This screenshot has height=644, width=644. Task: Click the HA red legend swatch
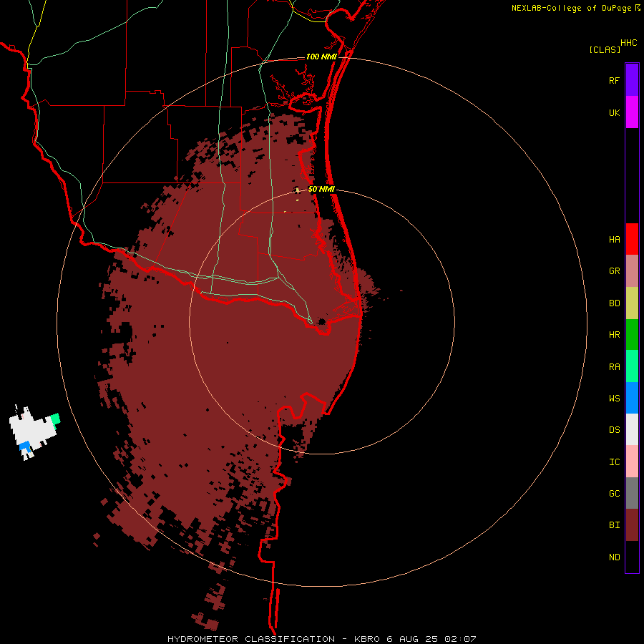pos(632,239)
